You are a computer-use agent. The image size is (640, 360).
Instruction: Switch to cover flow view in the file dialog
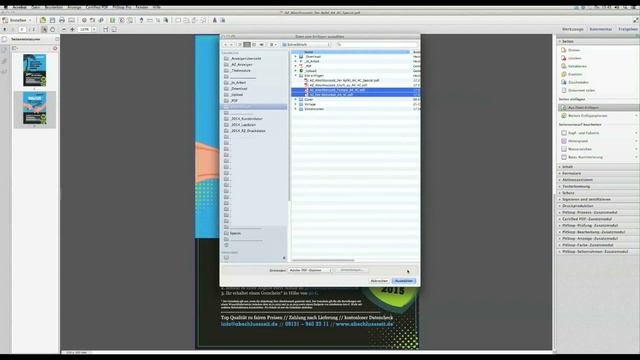click(261, 44)
